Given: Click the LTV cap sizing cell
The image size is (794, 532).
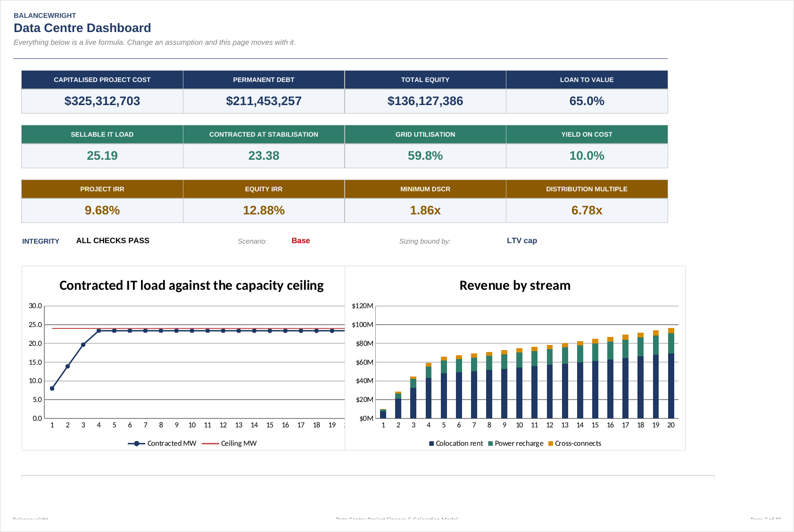Looking at the screenshot, I should click(x=522, y=241).
